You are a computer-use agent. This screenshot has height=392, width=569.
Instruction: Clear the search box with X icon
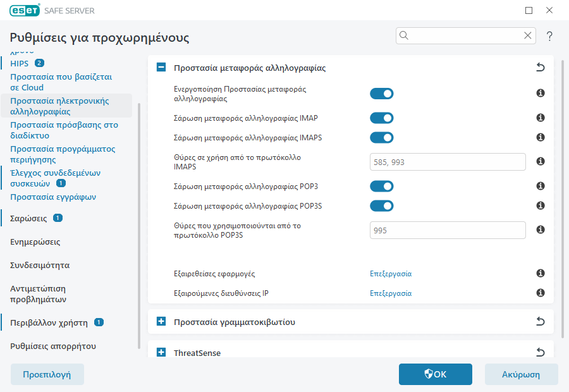point(528,35)
